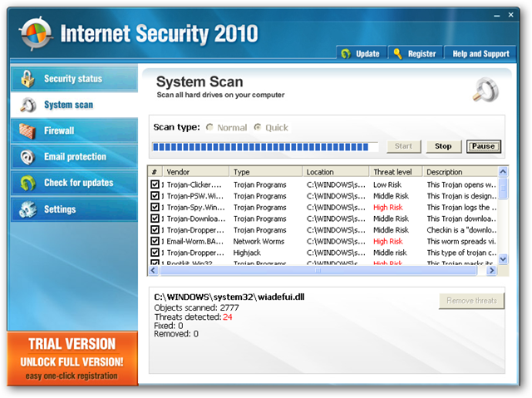The width and height of the screenshot is (532, 398).
Task: Click High Risk in the Trojan-Spy row
Action: point(388,207)
